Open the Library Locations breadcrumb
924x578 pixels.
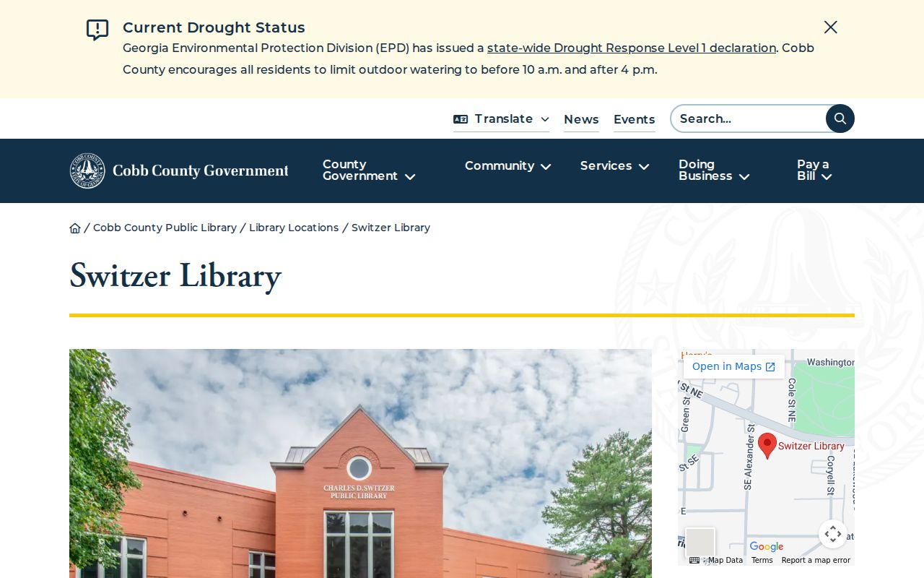[294, 228]
